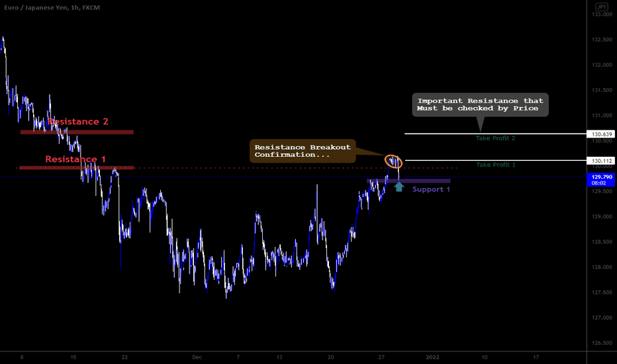This screenshot has height=364, width=617.
Task: Click the 'Dec' time axis label
Action: 197,357
